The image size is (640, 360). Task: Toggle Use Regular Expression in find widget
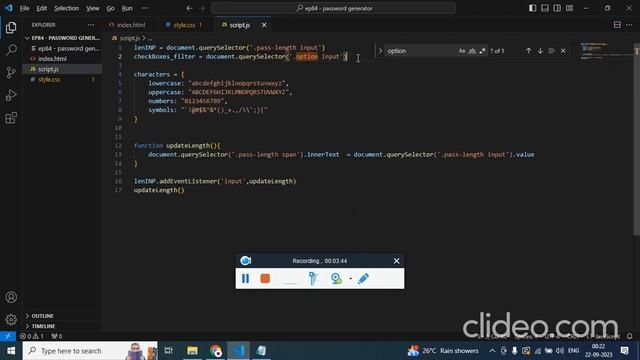(482, 51)
